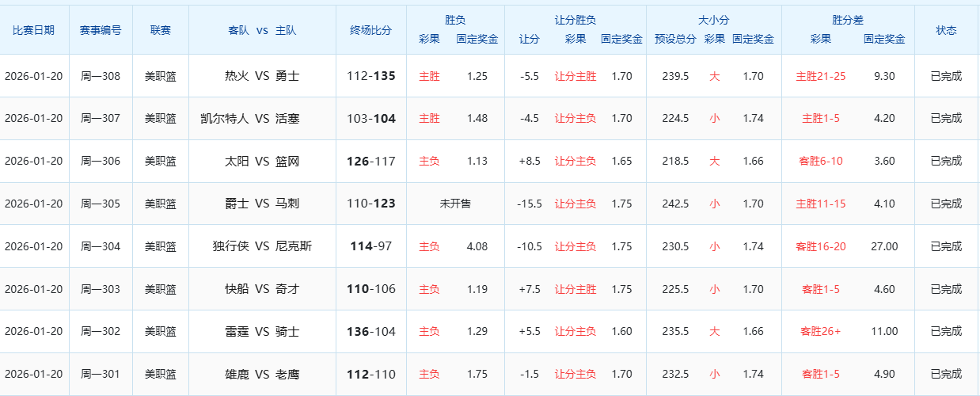Viewport: 980px width, 396px height.
Task: Click the 比赛日期 column header
Action: pos(34,30)
